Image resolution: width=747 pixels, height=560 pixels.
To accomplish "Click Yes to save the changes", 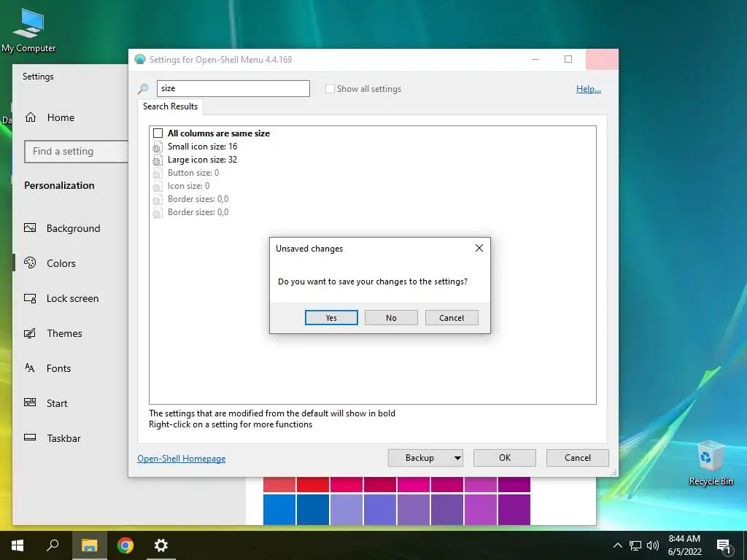I will 331,318.
